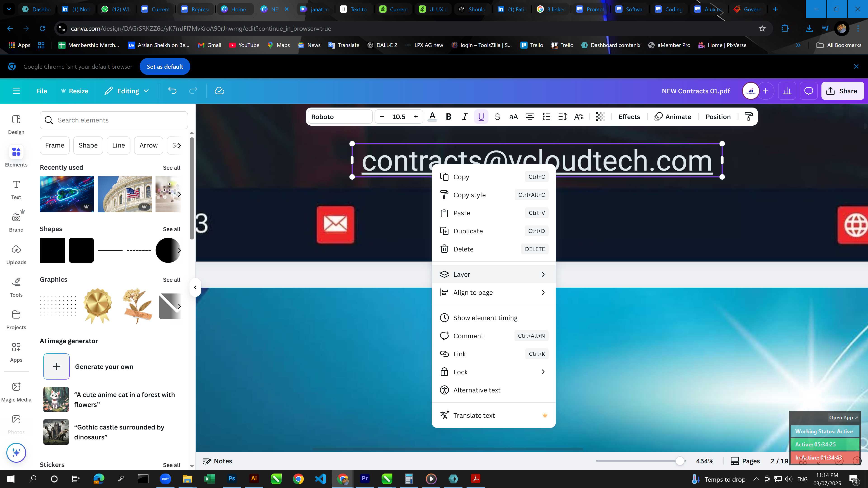Choose Duplicate in context menu
This screenshot has height=488, width=868.
494,231
